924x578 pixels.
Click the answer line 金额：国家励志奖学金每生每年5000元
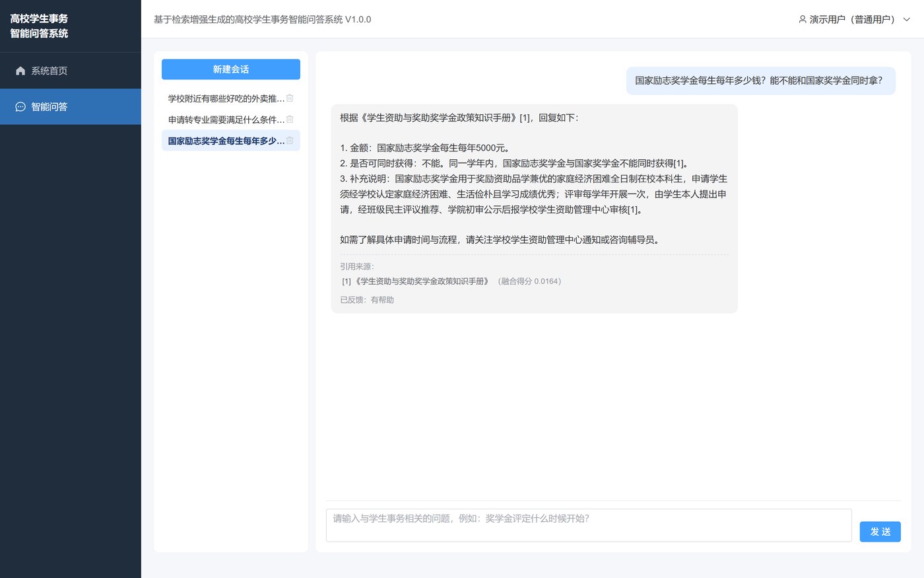[x=426, y=148]
